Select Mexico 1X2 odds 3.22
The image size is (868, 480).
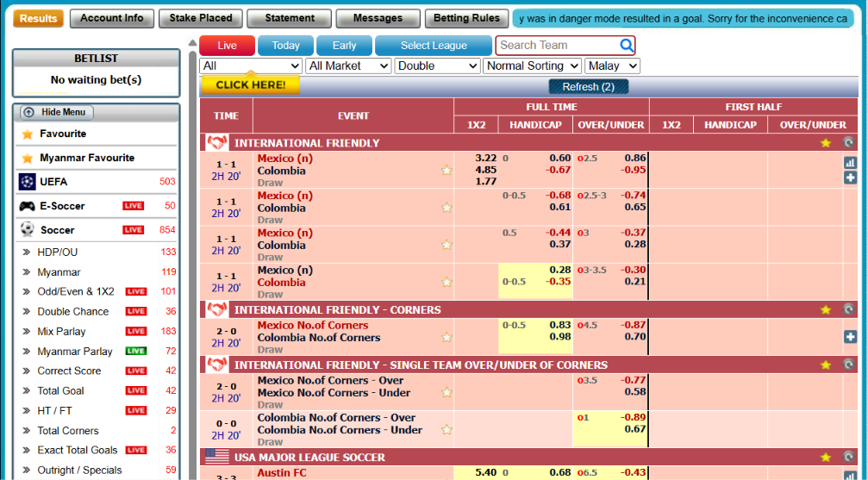(x=485, y=159)
